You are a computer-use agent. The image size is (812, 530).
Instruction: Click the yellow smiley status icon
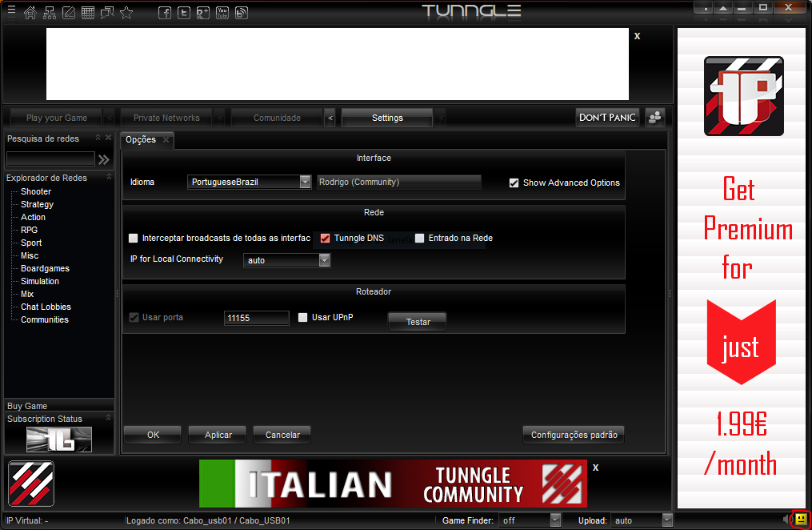tap(801, 519)
